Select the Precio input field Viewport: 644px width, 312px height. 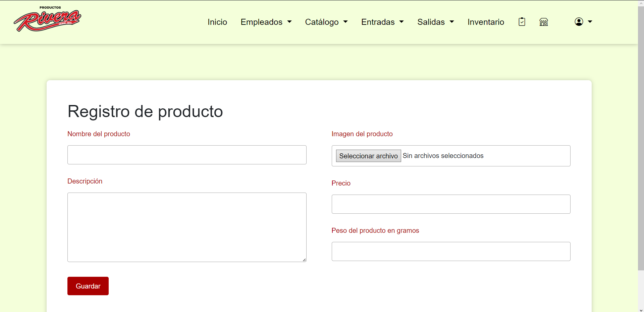click(x=451, y=204)
